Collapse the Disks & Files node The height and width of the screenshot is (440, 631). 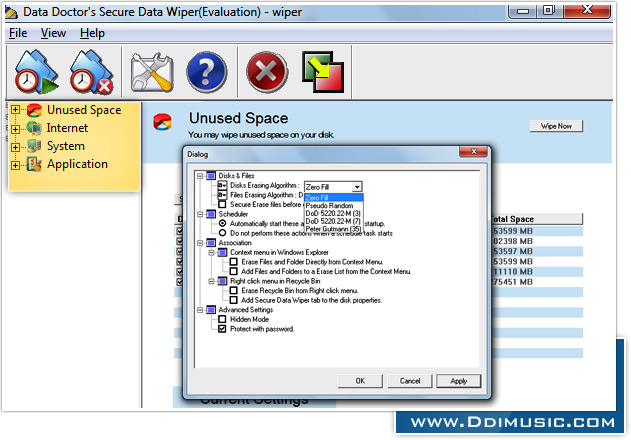pyautogui.click(x=200, y=176)
